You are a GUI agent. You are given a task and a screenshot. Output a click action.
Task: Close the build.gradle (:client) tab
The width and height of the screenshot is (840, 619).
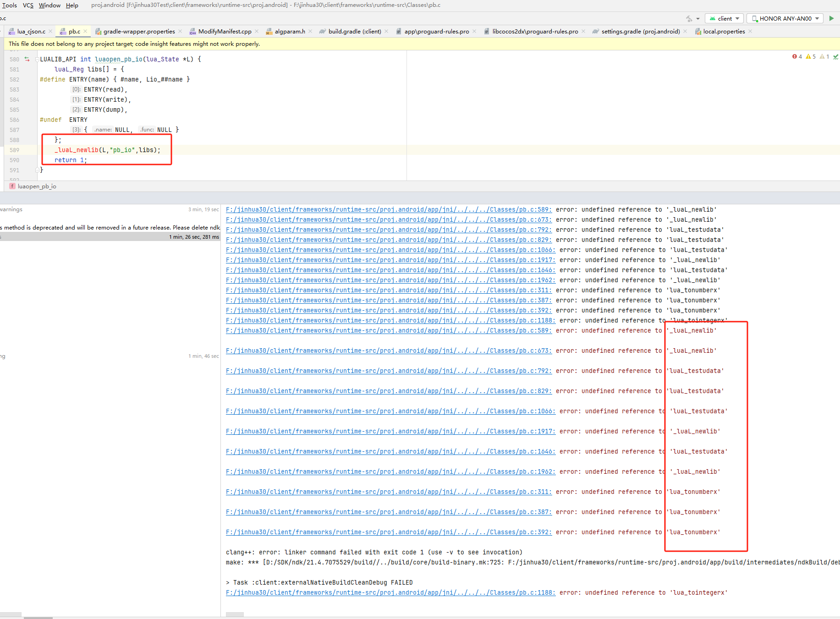[386, 31]
